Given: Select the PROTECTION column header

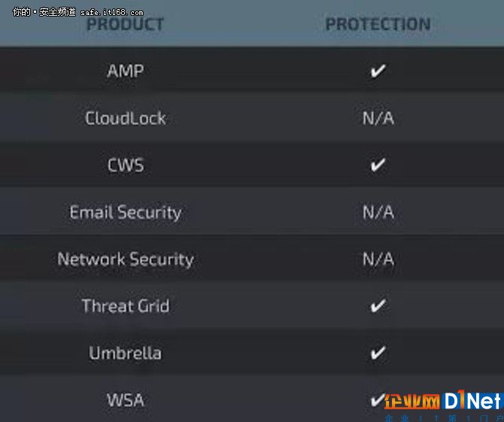Looking at the screenshot, I should coord(378,24).
